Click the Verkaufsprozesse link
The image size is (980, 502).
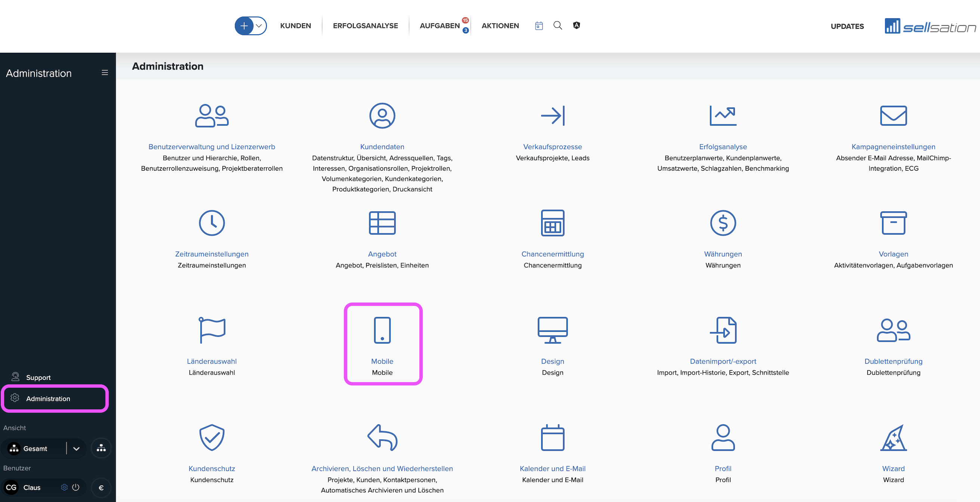point(553,147)
